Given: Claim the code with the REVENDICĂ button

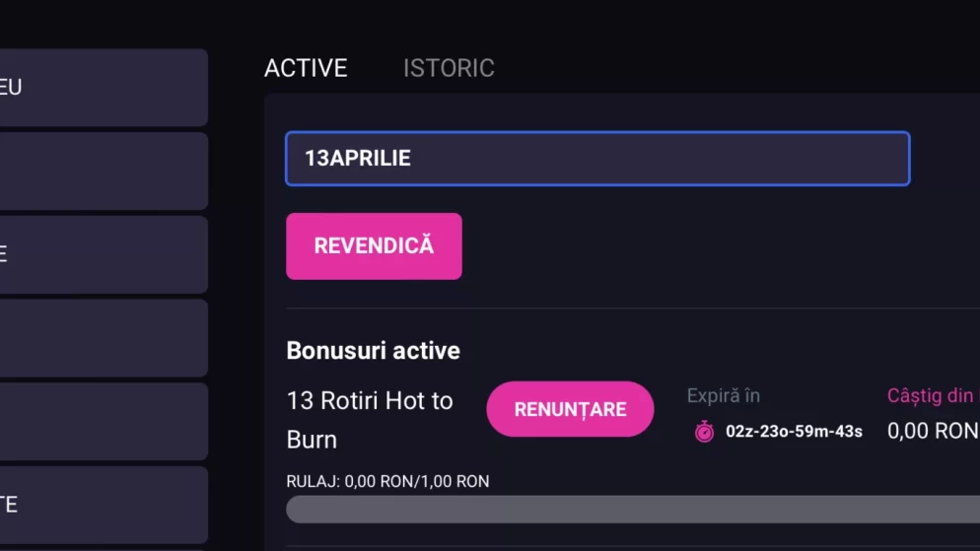Looking at the screenshot, I should click(374, 246).
